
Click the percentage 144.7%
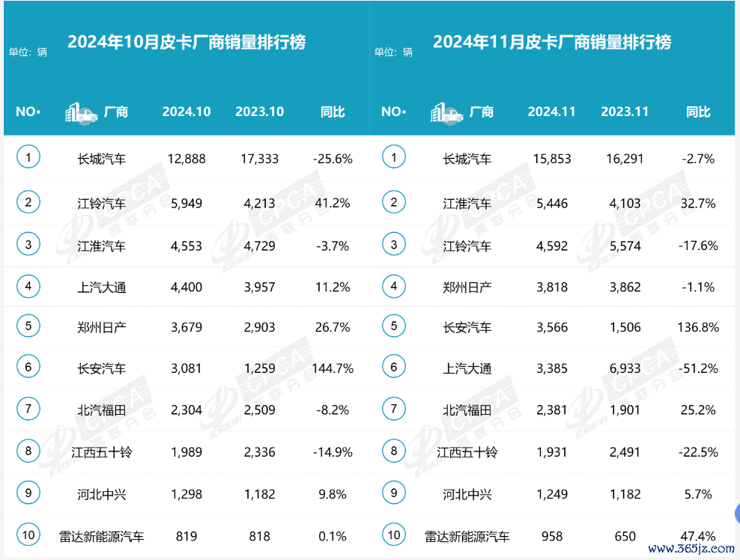point(333,368)
